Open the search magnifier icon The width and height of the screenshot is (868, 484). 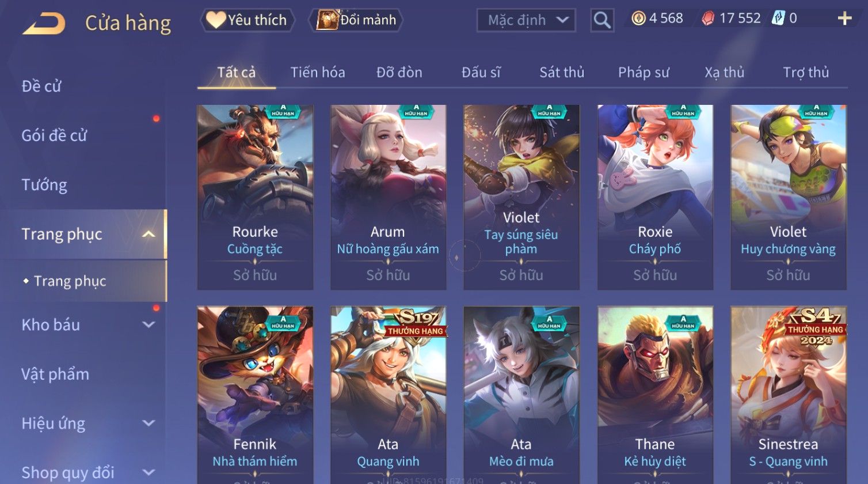[x=602, y=20]
